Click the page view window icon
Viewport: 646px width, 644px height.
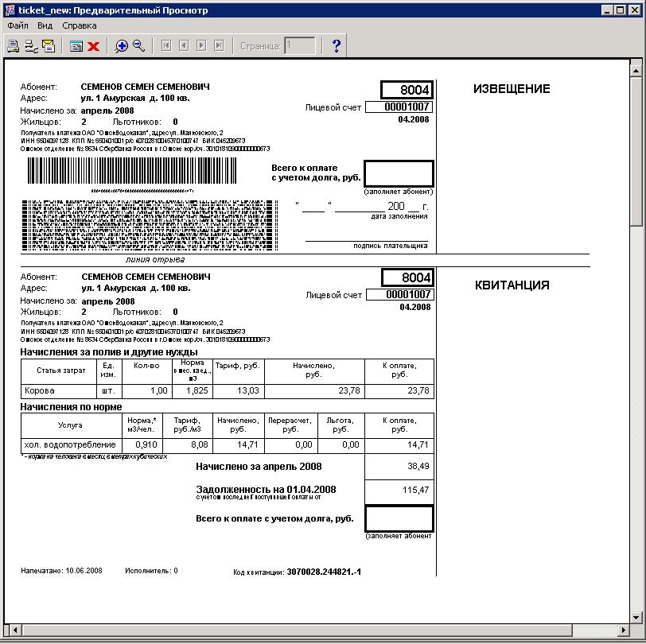pyautogui.click(x=76, y=46)
